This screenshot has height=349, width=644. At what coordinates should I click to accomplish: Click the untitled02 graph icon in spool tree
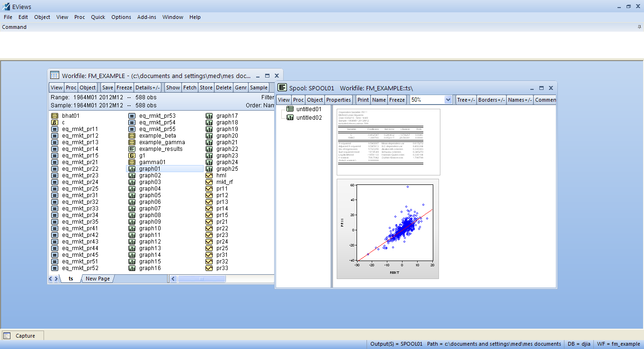pos(290,118)
